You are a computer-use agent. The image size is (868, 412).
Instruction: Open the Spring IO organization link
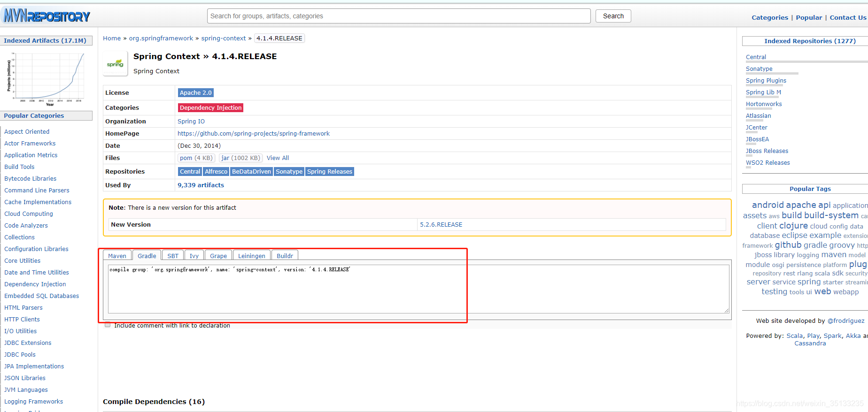point(191,122)
